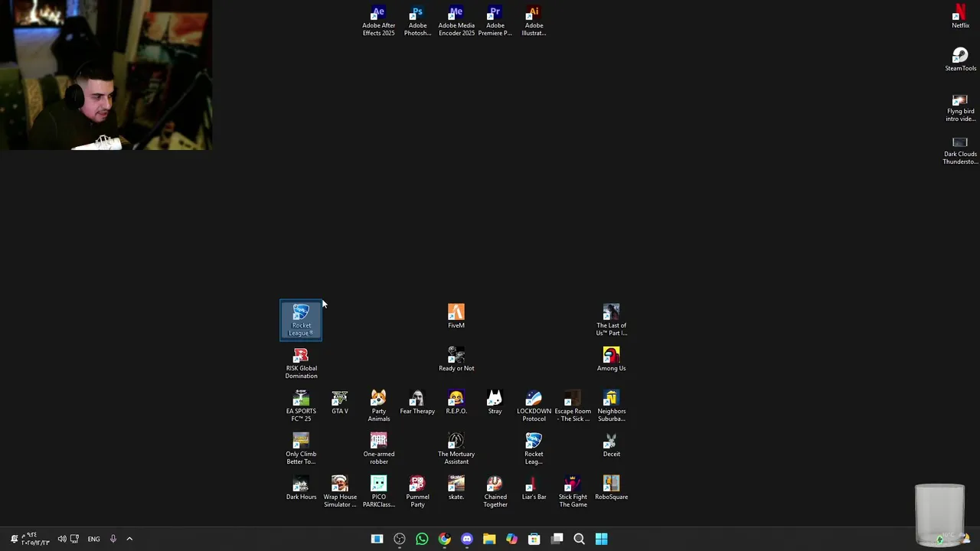Select the Wrap House Simulator icon
This screenshot has height=551, width=980.
(x=340, y=492)
